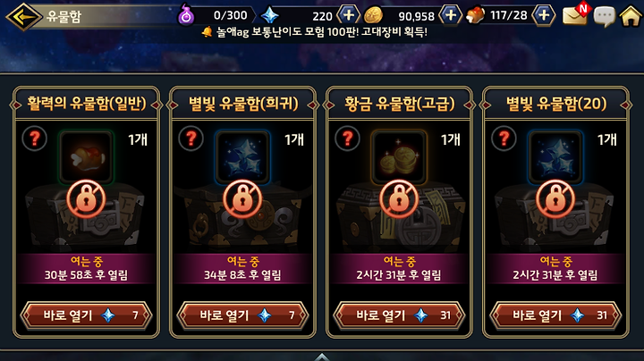The width and height of the screenshot is (644, 361).
Task: Instantly open 별빛 유물함(20) for 31 gems
Action: [x=555, y=315]
